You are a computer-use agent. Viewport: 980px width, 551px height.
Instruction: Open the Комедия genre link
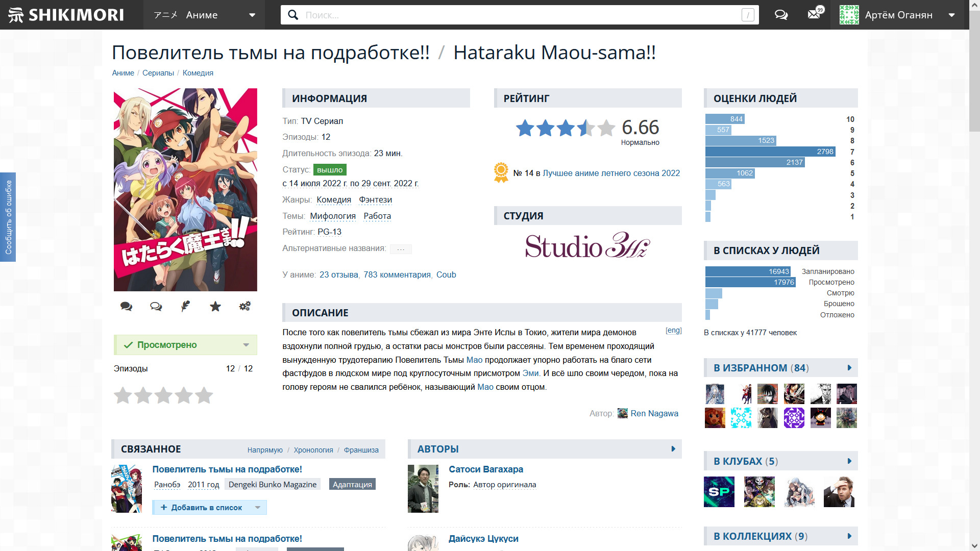(x=334, y=199)
